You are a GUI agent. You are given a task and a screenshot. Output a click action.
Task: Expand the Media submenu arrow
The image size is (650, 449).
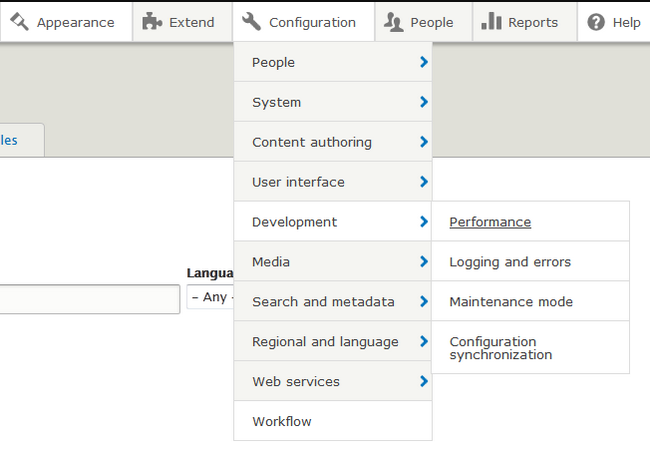424,262
